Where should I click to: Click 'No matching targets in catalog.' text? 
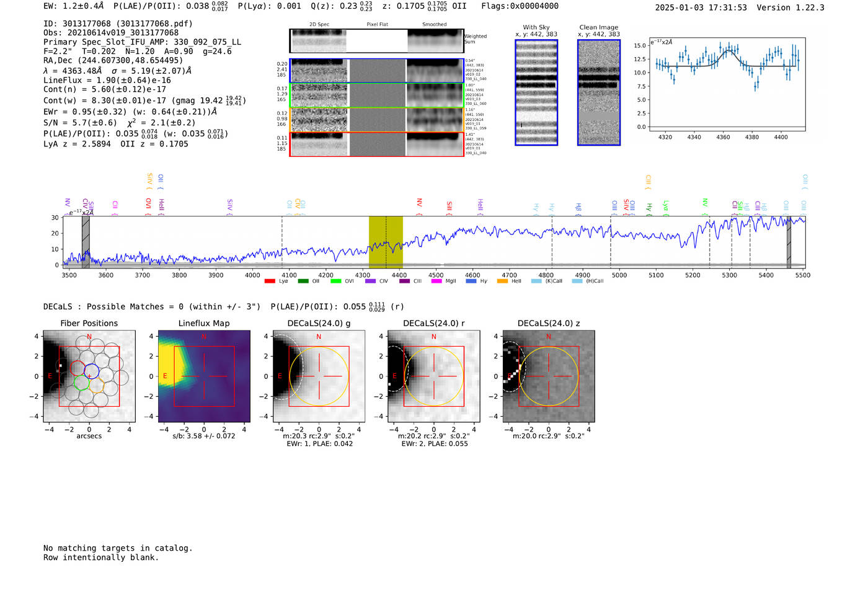[x=118, y=548]
